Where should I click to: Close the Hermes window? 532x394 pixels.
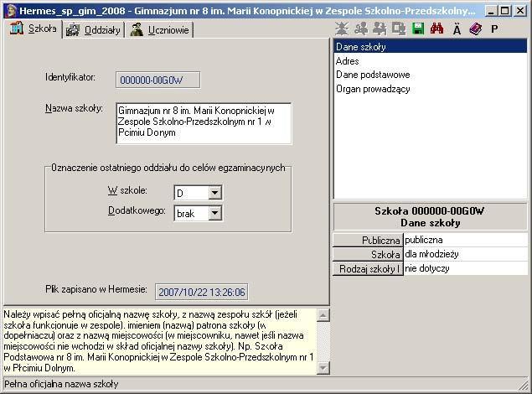click(520, 11)
